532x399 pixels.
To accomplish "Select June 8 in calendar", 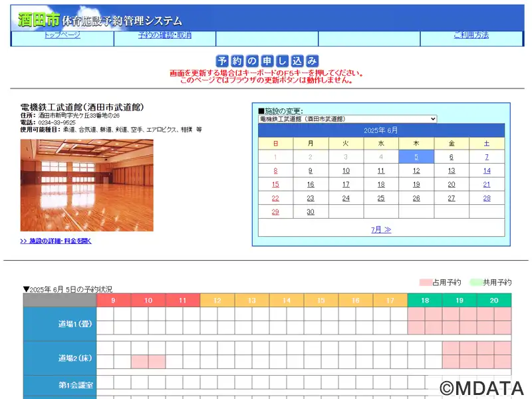I will [x=275, y=171].
